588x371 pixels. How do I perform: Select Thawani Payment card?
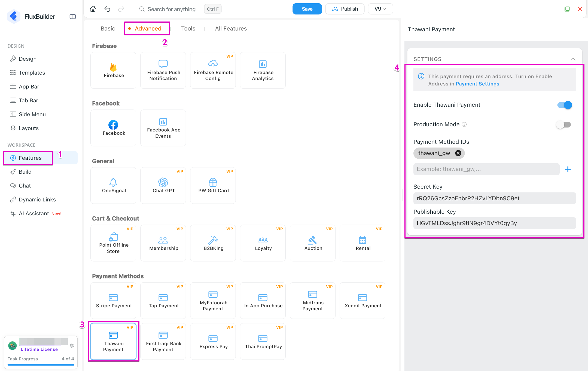[x=113, y=341]
